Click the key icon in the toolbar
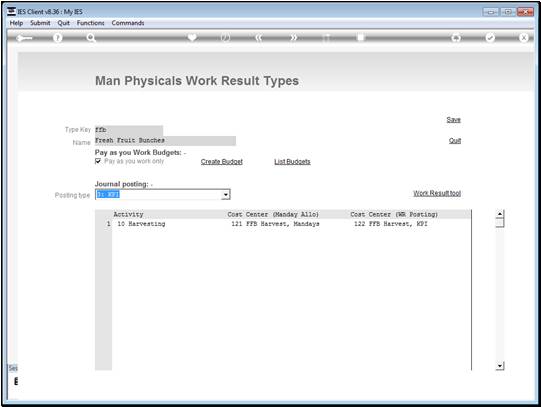The image size is (541, 407). coord(24,38)
